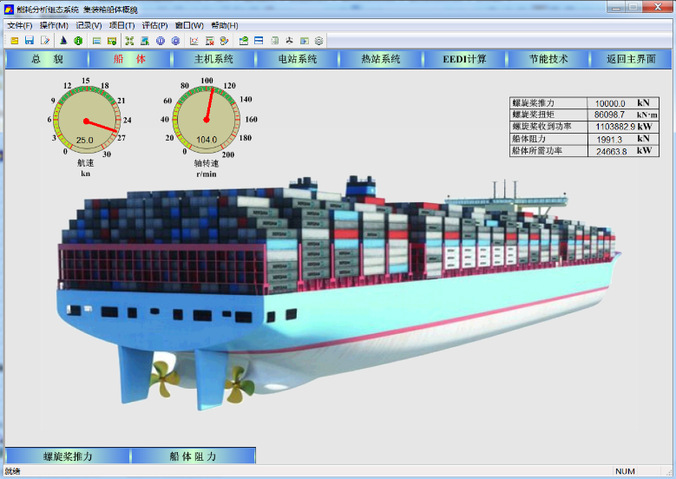
Task: Switch to the 主机系统 tab
Action: [x=213, y=59]
